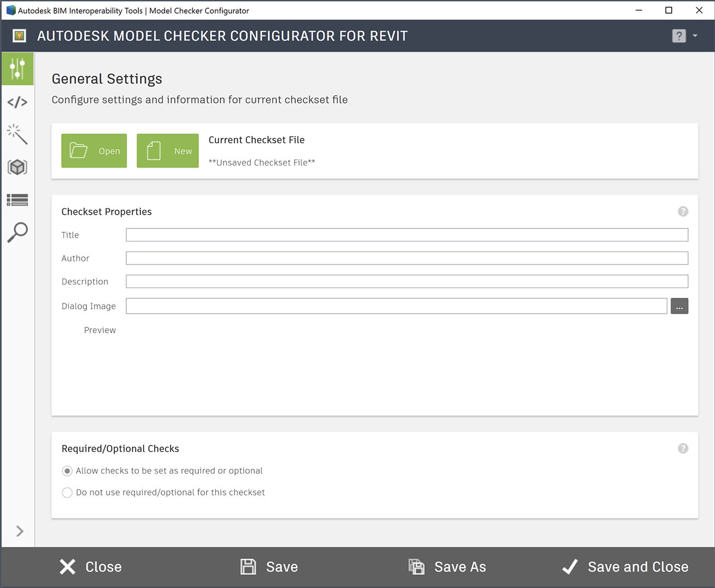Close the window with the title bar X
This screenshot has height=588, width=715.
coord(699,10)
